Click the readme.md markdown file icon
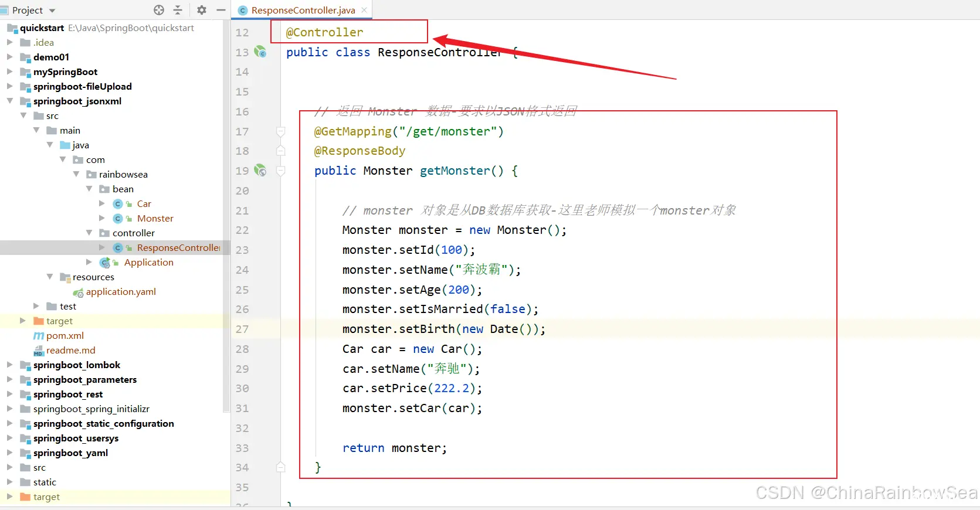The height and width of the screenshot is (510, 980). tap(39, 350)
